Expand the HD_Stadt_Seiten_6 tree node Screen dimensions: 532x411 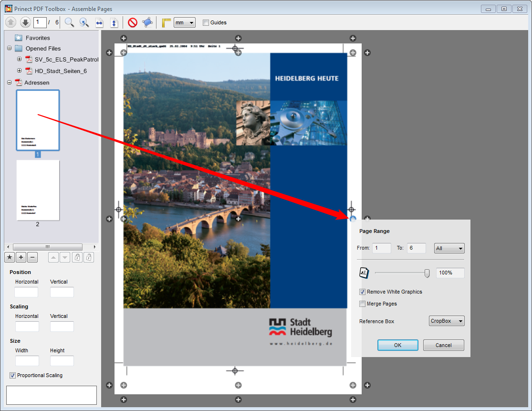(20, 71)
